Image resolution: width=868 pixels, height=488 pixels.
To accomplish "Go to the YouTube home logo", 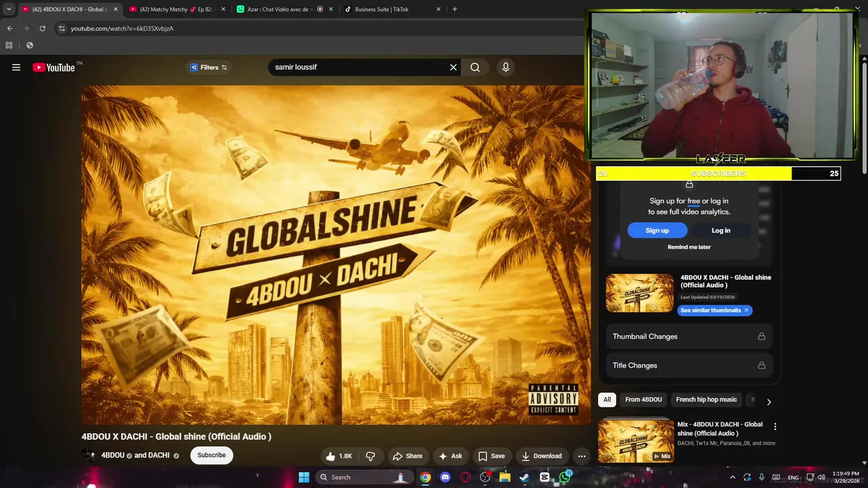I will [54, 67].
